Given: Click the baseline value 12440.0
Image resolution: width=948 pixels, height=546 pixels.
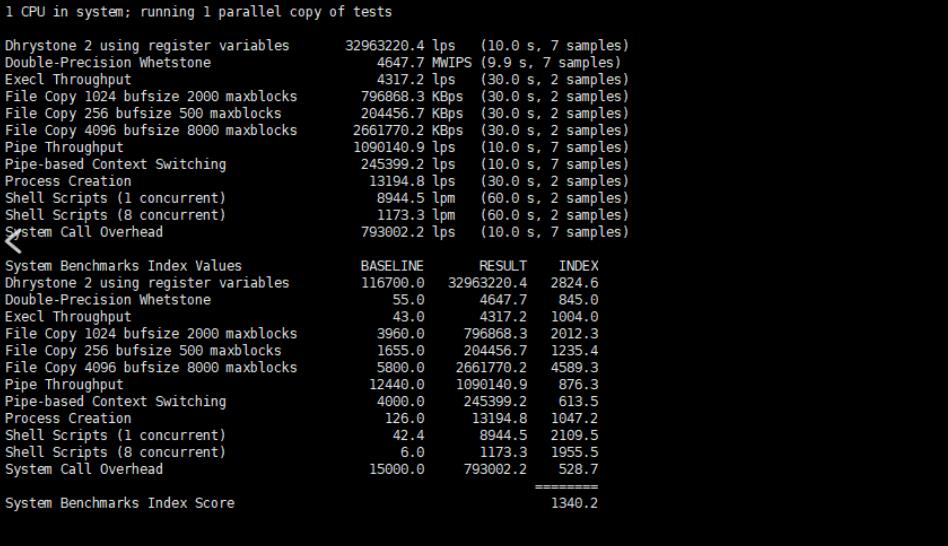Looking at the screenshot, I should pyautogui.click(x=397, y=385).
